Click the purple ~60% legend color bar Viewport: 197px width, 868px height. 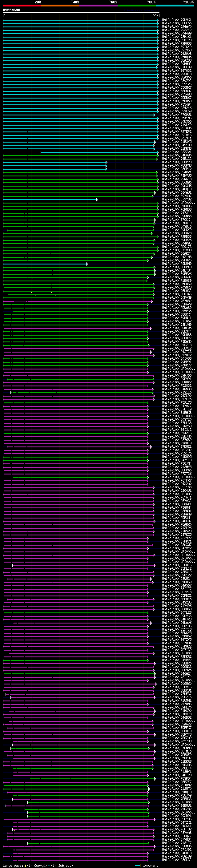pyautogui.click(x=98, y=6)
